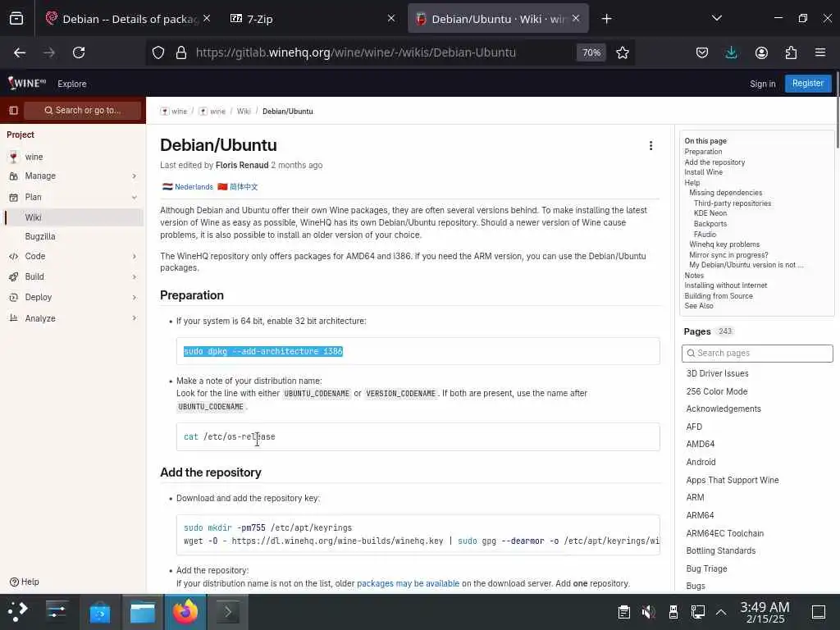
Task: Show hidden system tray icons
Action: (x=721, y=612)
